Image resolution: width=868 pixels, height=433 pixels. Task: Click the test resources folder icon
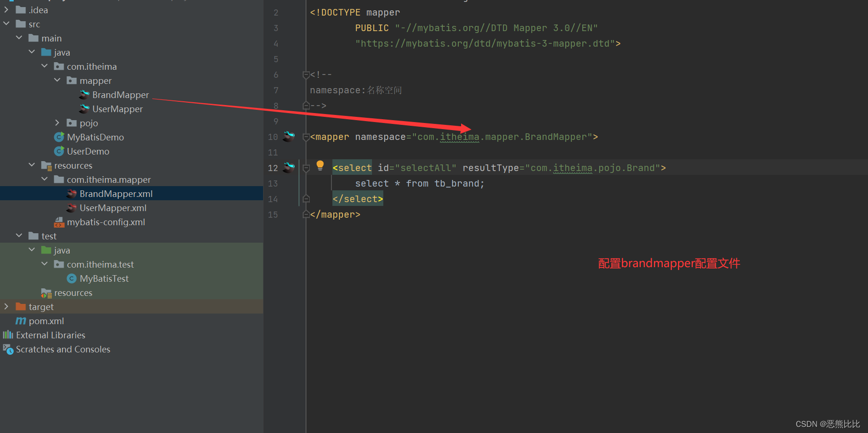(x=46, y=293)
